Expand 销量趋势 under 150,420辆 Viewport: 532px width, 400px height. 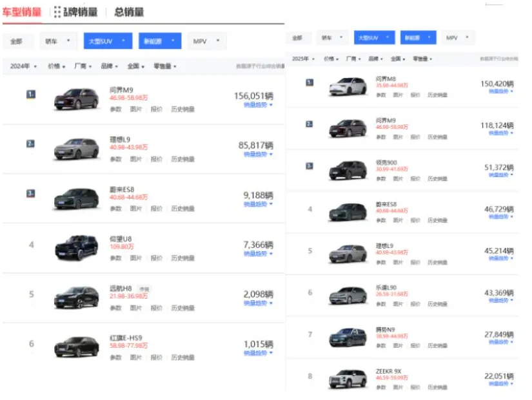tap(501, 91)
